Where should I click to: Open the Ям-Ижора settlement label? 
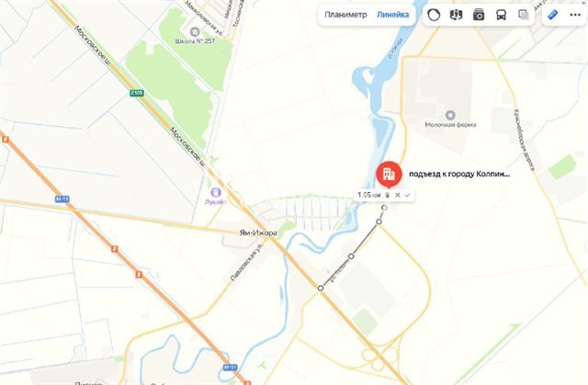point(258,232)
